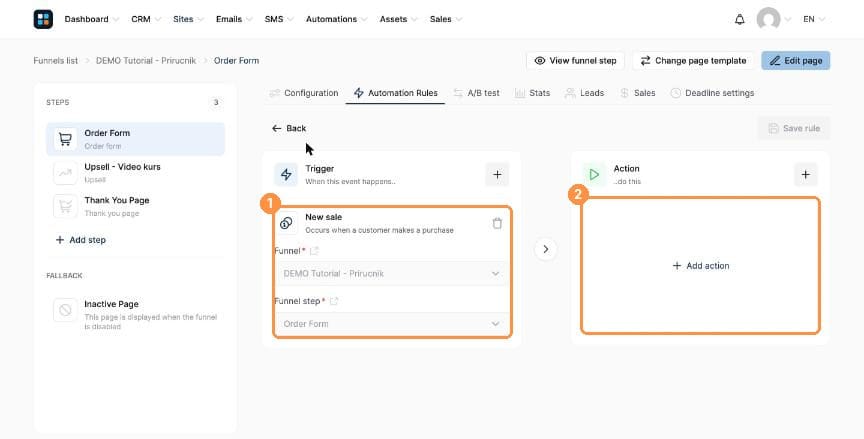The image size is (864, 439).
Task: Delete the New sale trigger with trash icon
Action: point(497,223)
